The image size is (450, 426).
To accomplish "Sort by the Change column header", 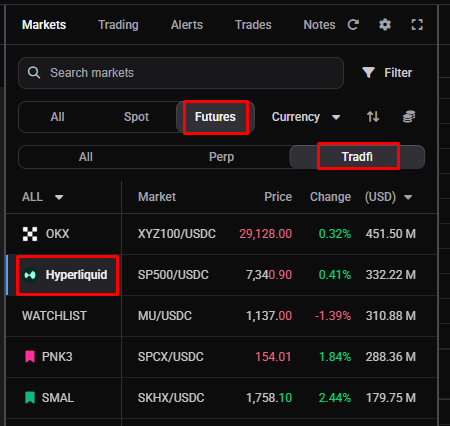I will [x=330, y=197].
